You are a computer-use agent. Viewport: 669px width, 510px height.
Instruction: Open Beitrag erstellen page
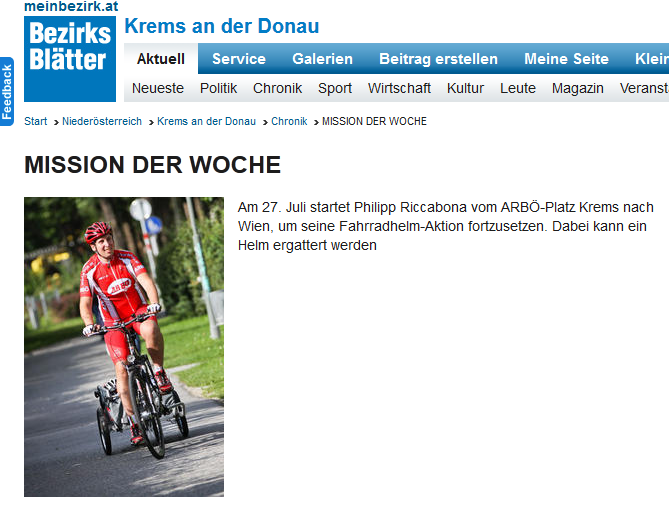tap(439, 59)
